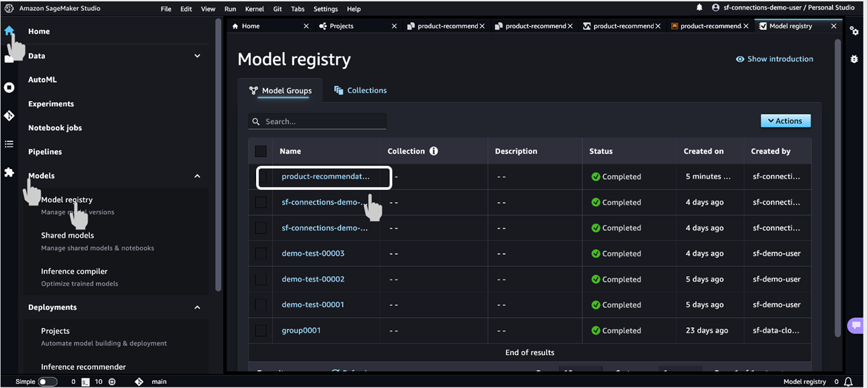Click the left navigation panel scrollbar
Image resolution: width=868 pixels, height=388 pixels.
coord(218,155)
